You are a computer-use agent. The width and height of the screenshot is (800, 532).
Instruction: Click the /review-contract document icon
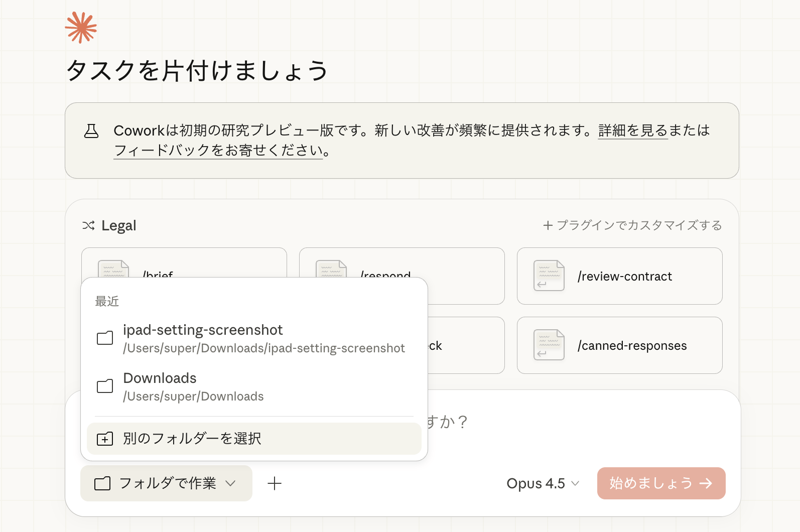(x=549, y=276)
